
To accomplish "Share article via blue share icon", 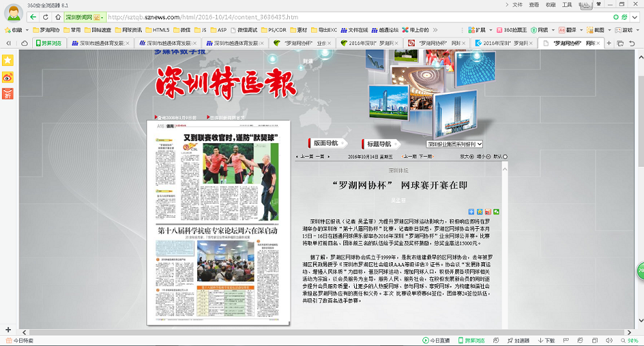I will tap(471, 211).
